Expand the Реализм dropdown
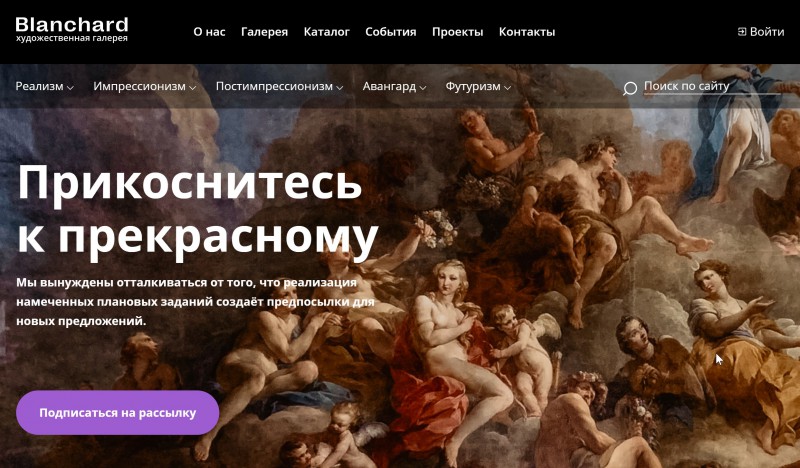 [x=44, y=86]
